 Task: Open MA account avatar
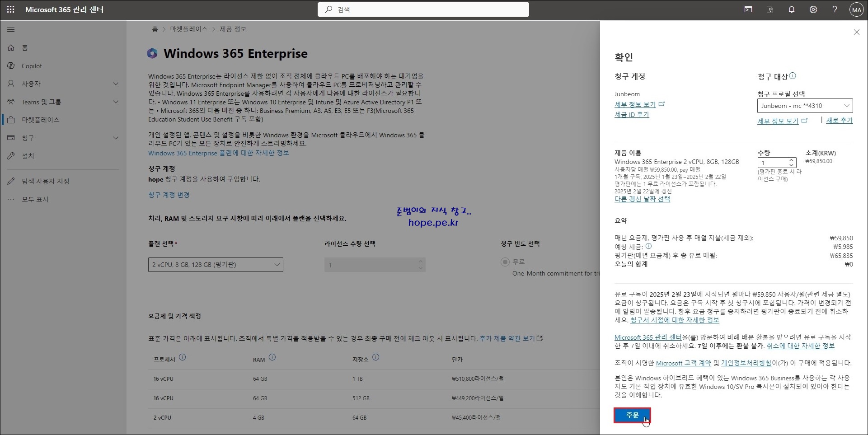856,9
